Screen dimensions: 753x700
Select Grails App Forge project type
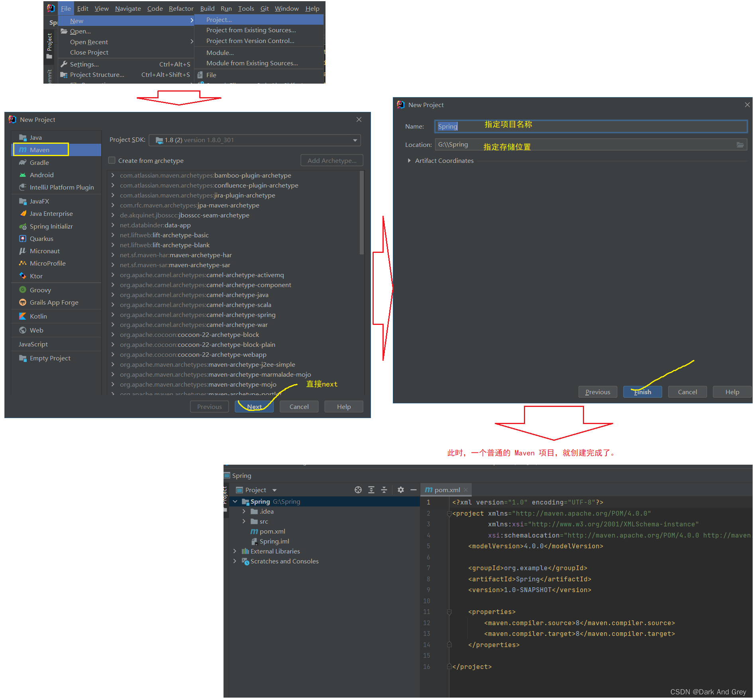click(x=57, y=302)
